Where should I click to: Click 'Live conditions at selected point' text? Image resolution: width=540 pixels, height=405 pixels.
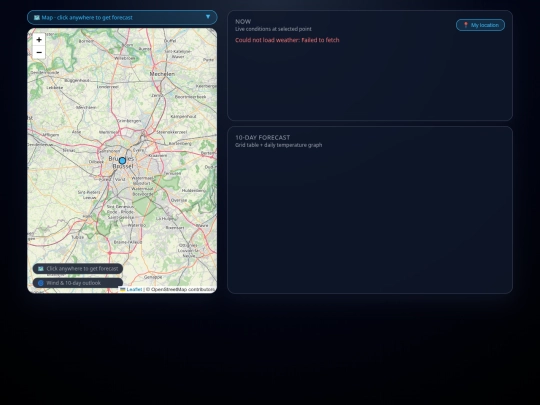coord(273,29)
